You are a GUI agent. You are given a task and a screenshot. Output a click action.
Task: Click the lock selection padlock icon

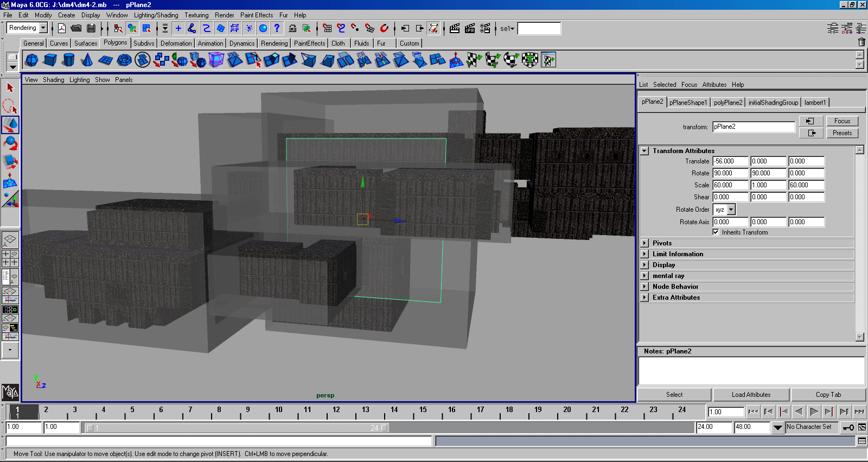(x=292, y=28)
